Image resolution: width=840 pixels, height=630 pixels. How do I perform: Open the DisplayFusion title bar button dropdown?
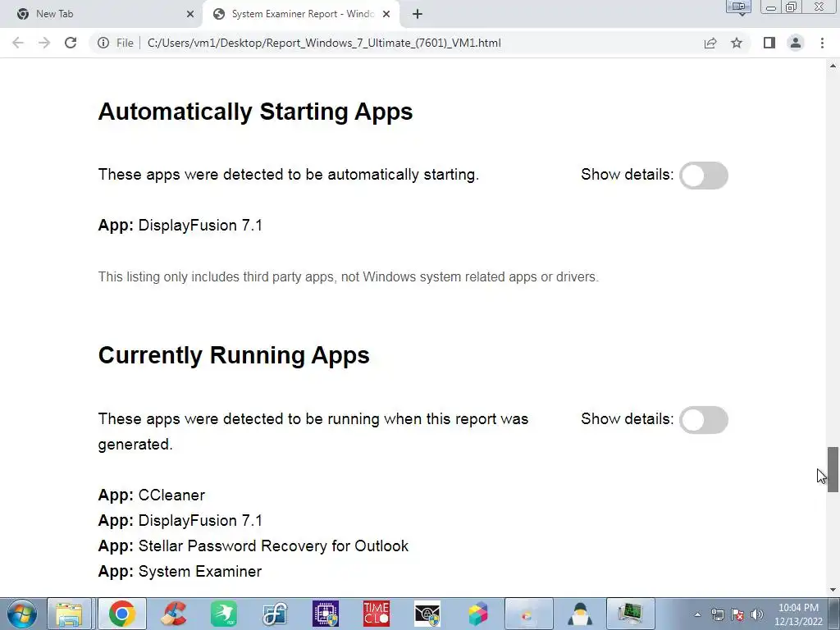tap(739, 7)
